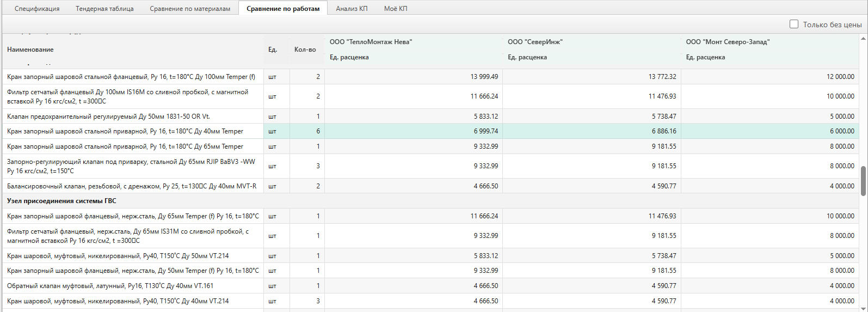Click the Кол-во column header

pyautogui.click(x=305, y=50)
